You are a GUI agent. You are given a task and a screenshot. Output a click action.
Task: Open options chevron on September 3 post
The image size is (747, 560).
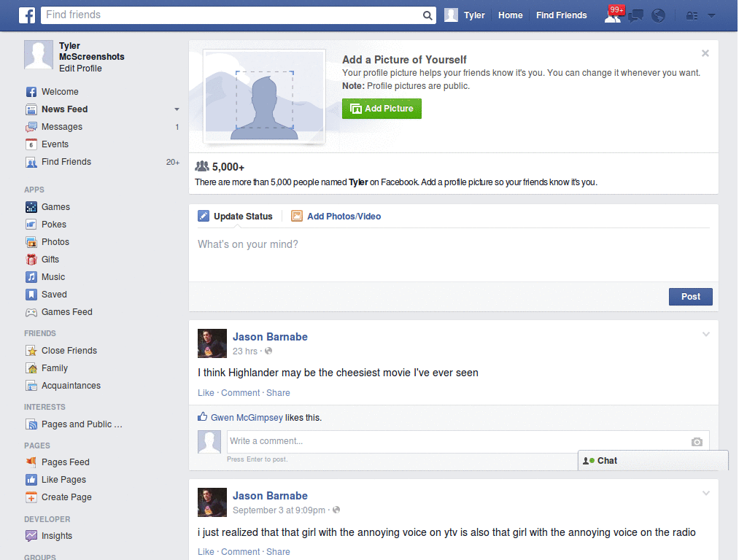tap(706, 494)
